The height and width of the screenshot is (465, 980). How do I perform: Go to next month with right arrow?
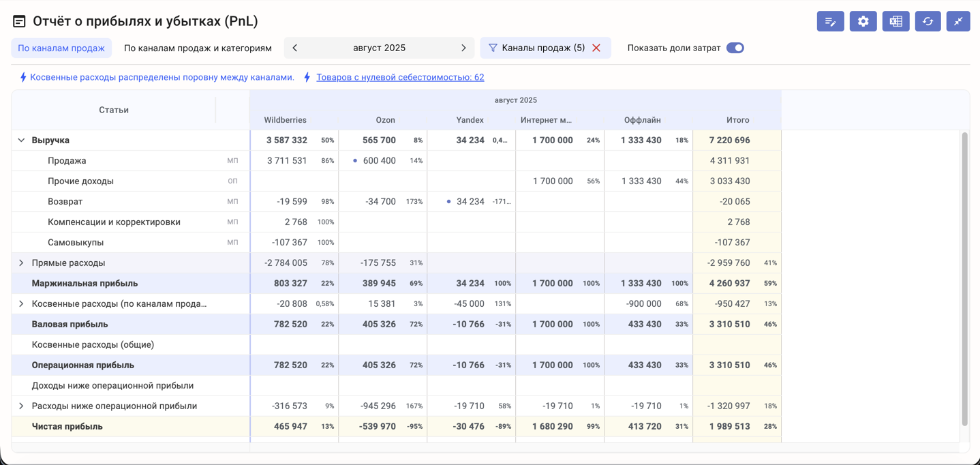(463, 48)
